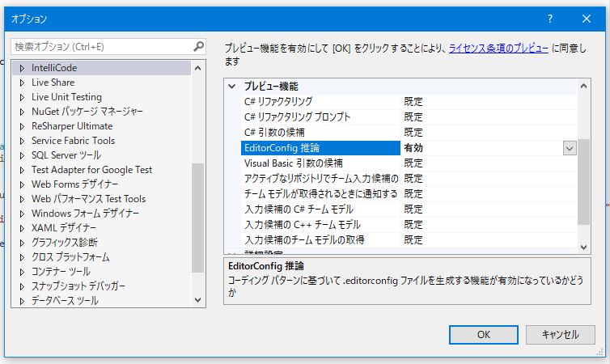Click 既定 value for Visual Basic 引数の候補
610x364 pixels.
pyautogui.click(x=413, y=163)
